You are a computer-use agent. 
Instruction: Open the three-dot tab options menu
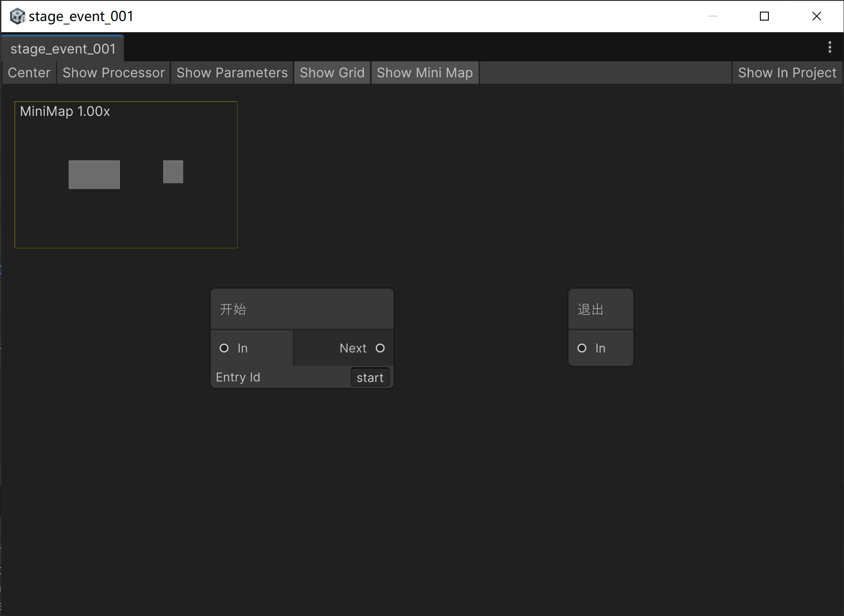pos(830,47)
